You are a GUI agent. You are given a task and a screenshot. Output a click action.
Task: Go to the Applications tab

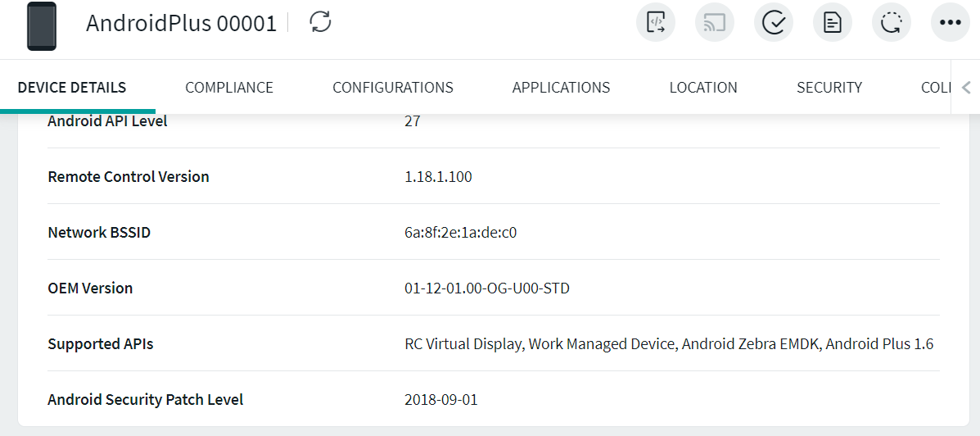[x=561, y=88]
